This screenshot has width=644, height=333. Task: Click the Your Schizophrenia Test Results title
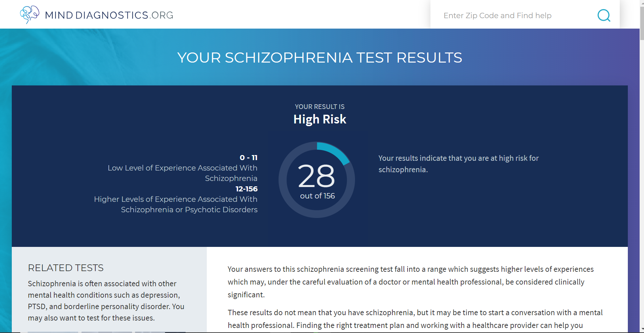pos(320,58)
